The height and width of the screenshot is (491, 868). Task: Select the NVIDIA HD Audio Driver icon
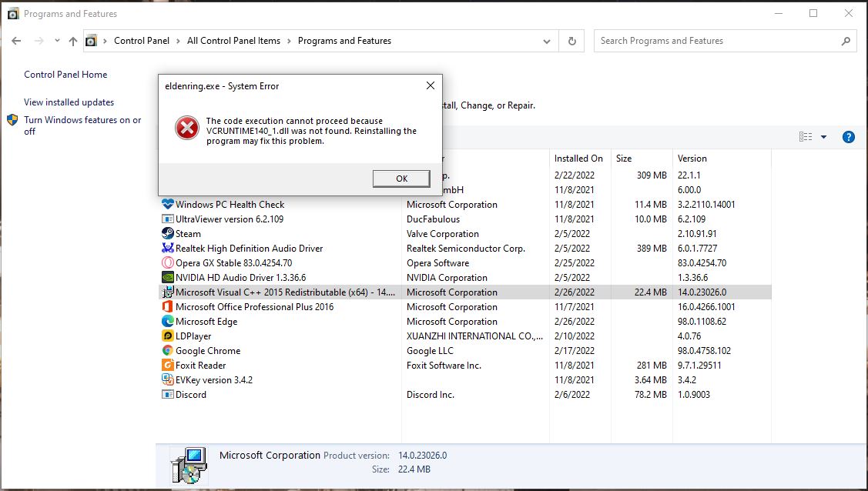tap(168, 277)
